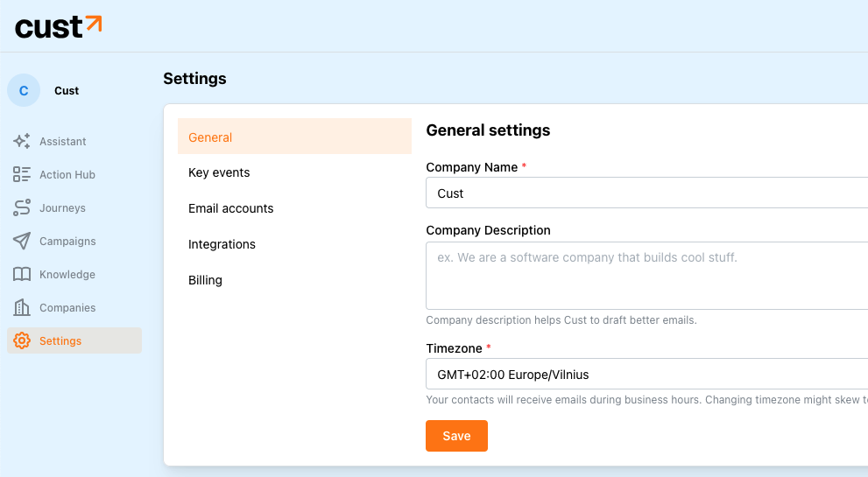Click the Settings gear icon
868x477 pixels.
click(x=22, y=340)
